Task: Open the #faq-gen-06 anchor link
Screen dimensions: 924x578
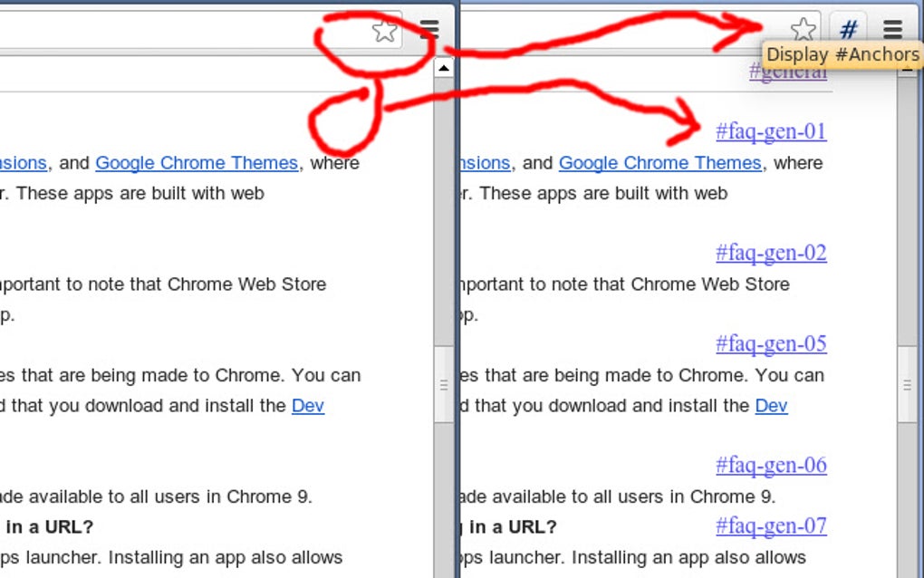Action: click(771, 465)
